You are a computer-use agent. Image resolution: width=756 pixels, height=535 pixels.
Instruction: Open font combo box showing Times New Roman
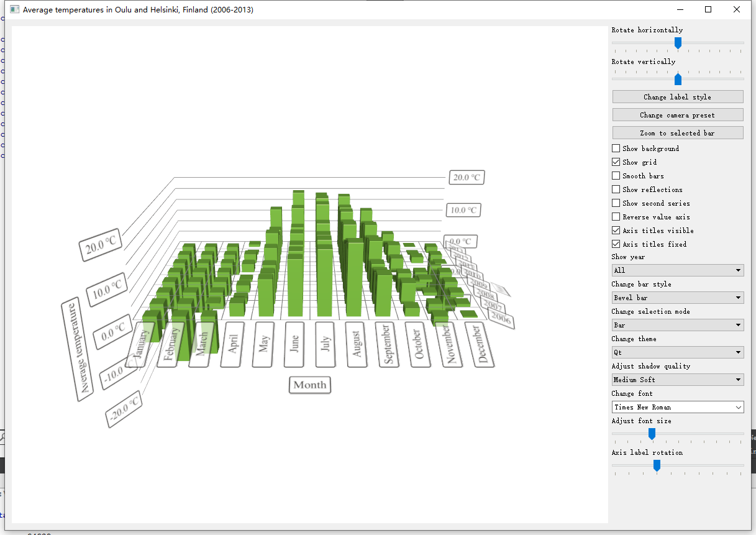[678, 407]
